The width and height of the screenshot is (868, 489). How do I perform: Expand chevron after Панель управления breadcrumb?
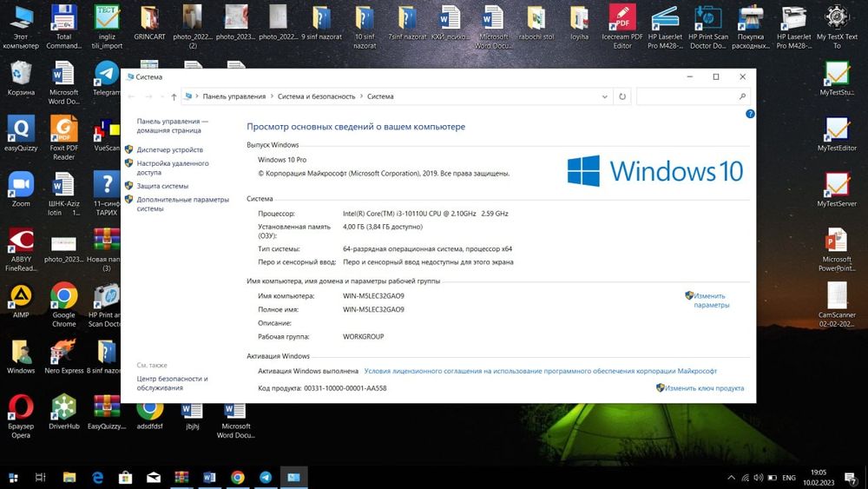click(x=272, y=96)
